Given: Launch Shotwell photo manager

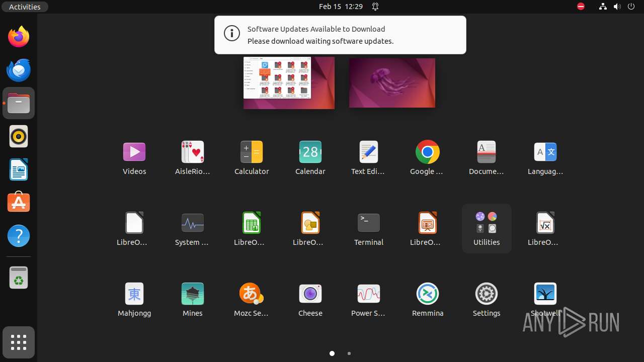Looking at the screenshot, I should [545, 300].
